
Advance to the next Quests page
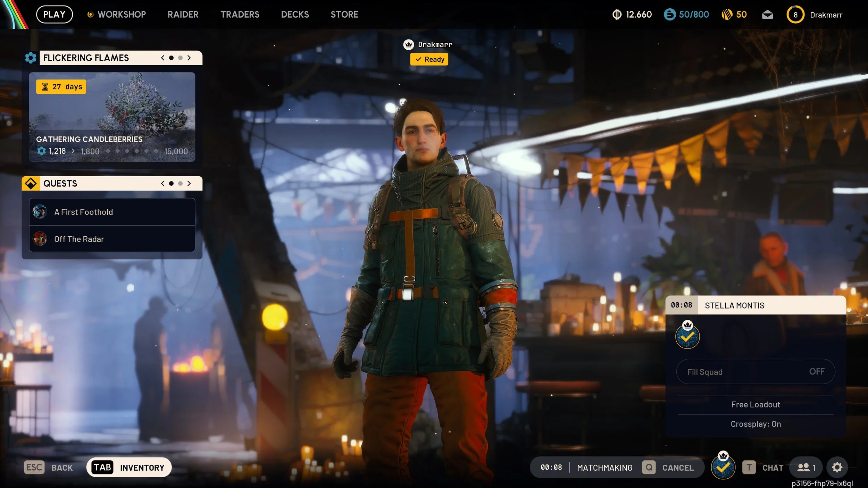point(189,183)
